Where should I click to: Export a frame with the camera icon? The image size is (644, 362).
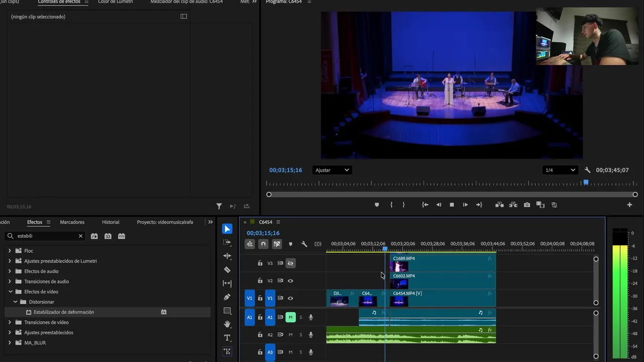coord(527,205)
